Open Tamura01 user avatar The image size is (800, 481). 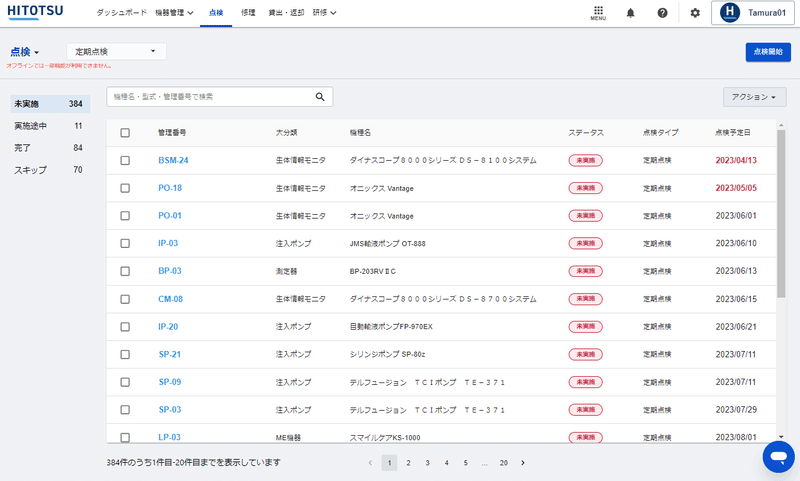tap(730, 13)
